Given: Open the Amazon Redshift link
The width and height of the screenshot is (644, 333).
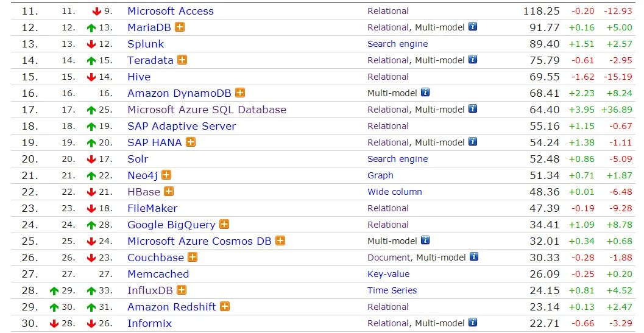Looking at the screenshot, I should [172, 307].
